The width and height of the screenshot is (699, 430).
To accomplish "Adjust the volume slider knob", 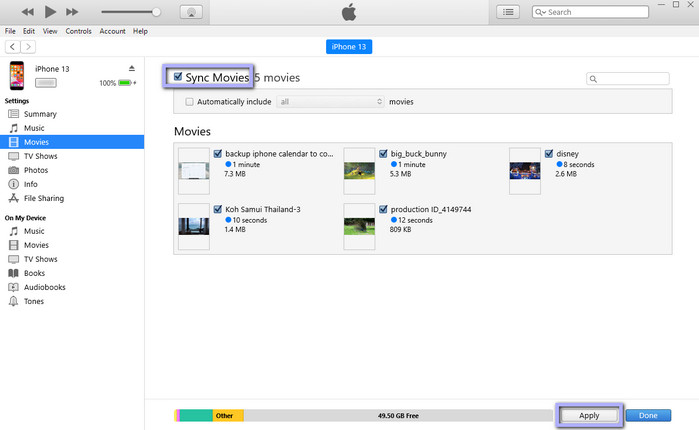I will coord(156,12).
